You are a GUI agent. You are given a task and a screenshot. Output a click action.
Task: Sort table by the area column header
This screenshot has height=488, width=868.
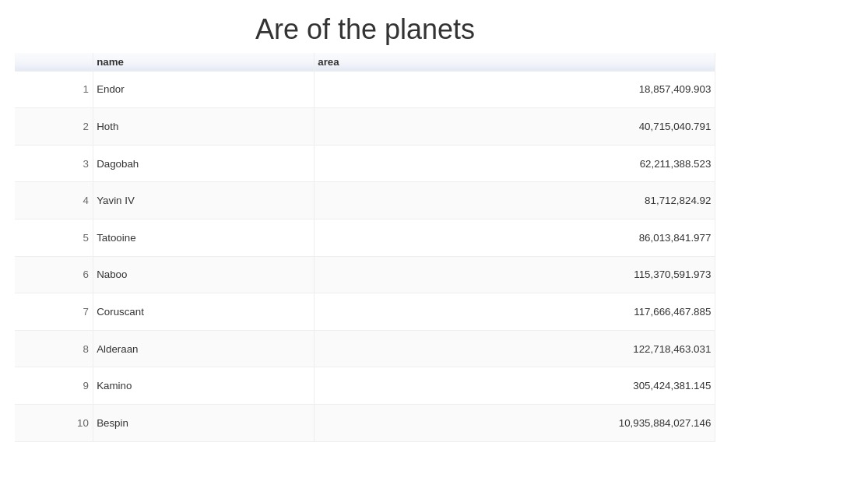[x=515, y=62]
